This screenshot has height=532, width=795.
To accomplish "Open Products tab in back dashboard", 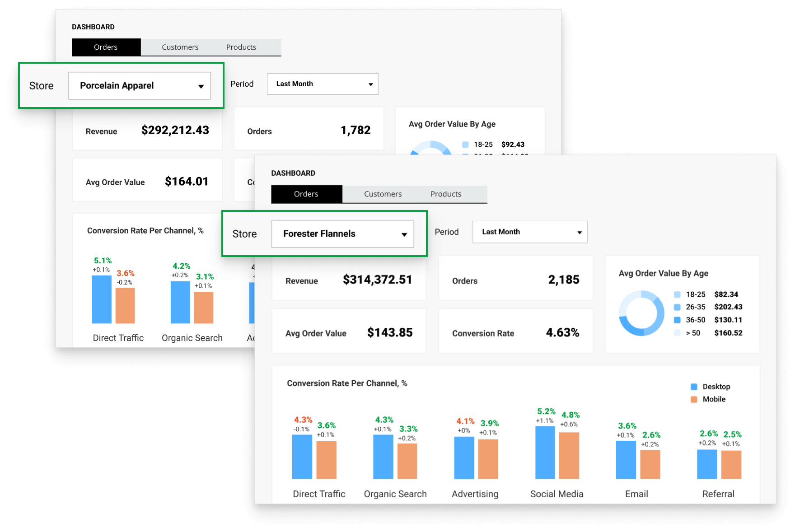I will pyautogui.click(x=241, y=47).
